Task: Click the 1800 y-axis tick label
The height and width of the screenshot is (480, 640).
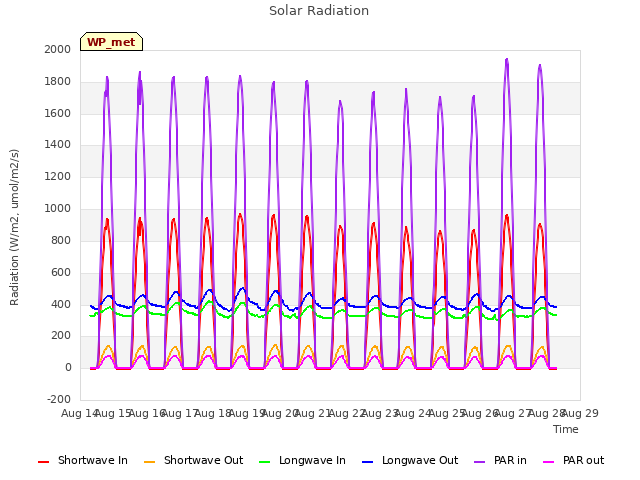Action: [58, 82]
